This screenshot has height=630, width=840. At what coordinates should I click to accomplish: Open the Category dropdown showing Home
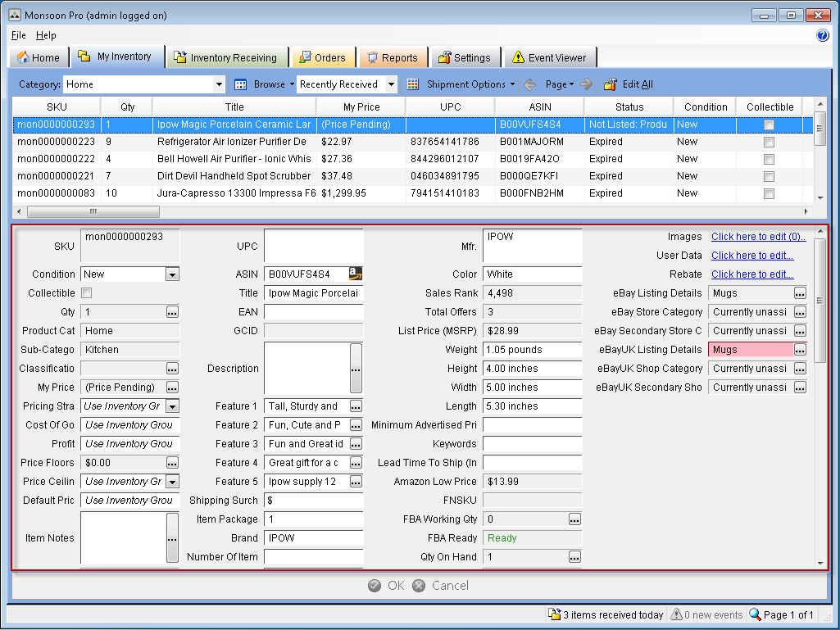pos(219,84)
